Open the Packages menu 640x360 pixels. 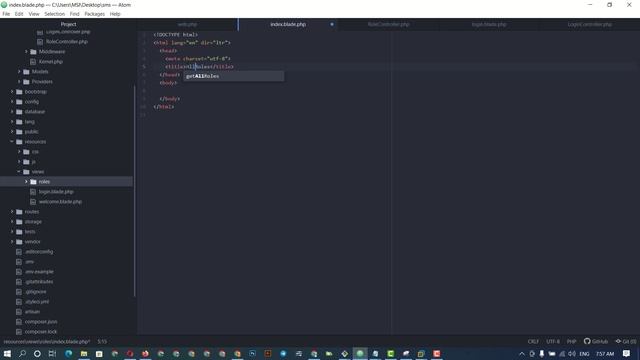(95, 14)
